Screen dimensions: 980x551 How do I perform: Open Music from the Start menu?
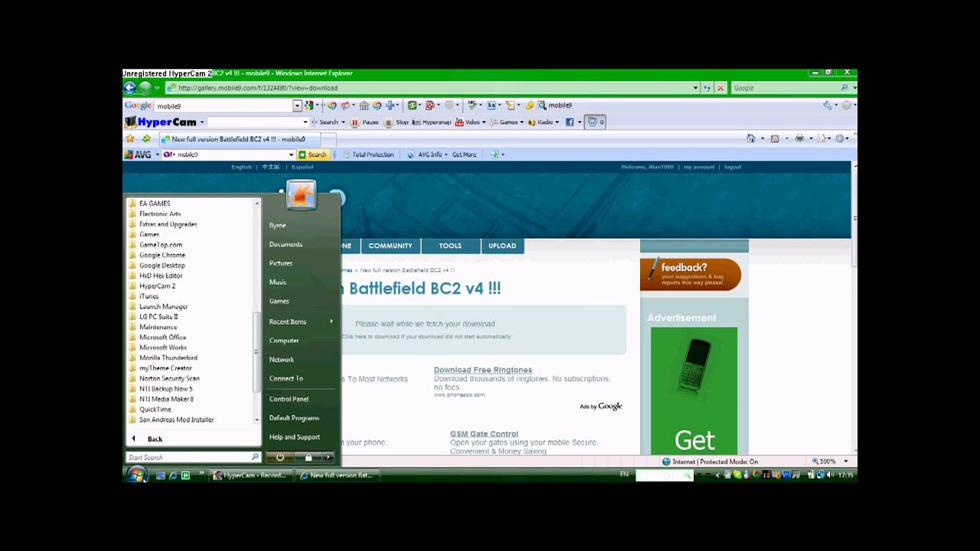click(x=278, y=282)
